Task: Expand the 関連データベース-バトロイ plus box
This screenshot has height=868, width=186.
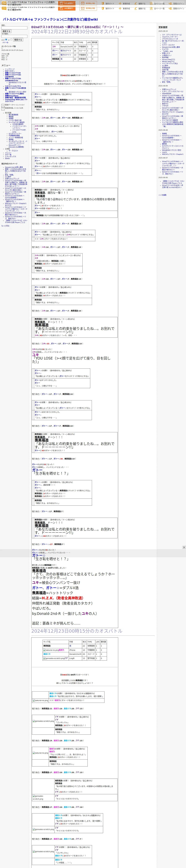Action: tap(3, 105)
